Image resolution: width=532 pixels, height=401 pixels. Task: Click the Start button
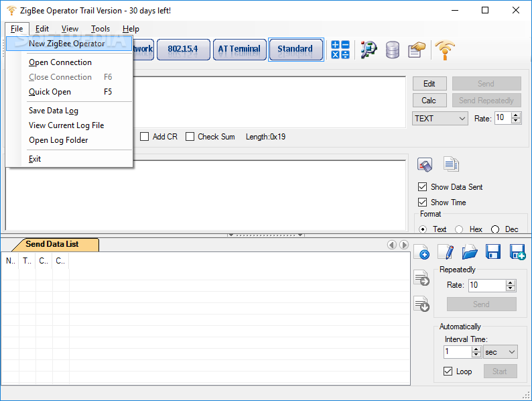click(x=500, y=371)
